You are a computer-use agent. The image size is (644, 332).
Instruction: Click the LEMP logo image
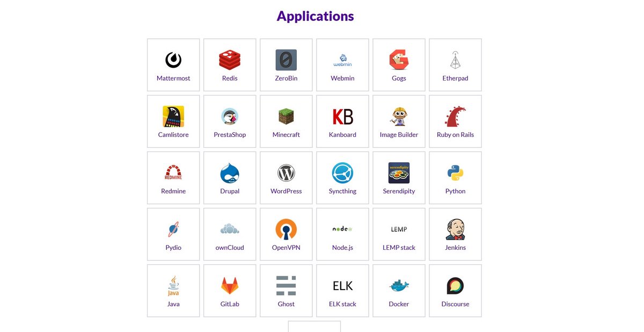click(399, 229)
